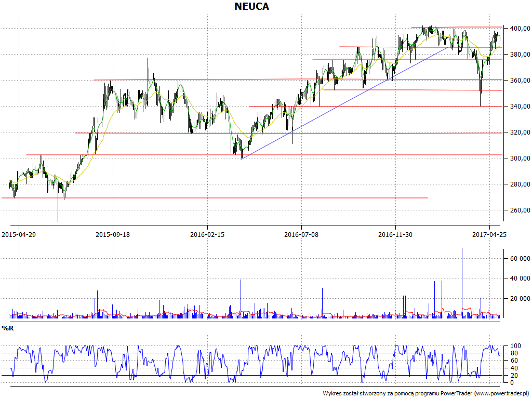Select the 320,00 price axis label
Screen dimensions: 532x399
[520, 132]
